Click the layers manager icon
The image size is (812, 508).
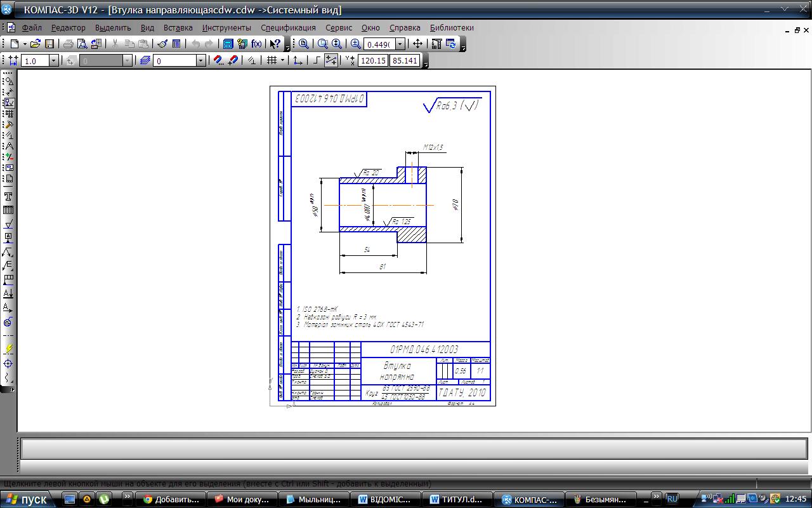click(x=145, y=60)
